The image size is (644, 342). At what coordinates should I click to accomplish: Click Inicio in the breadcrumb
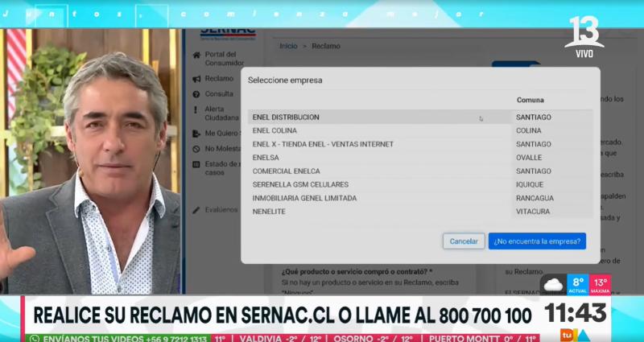point(288,46)
